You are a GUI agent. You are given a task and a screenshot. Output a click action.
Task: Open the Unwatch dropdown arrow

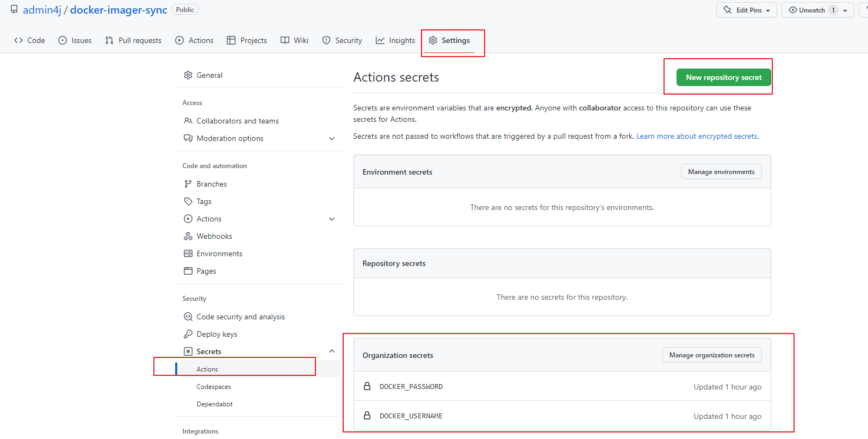click(845, 10)
